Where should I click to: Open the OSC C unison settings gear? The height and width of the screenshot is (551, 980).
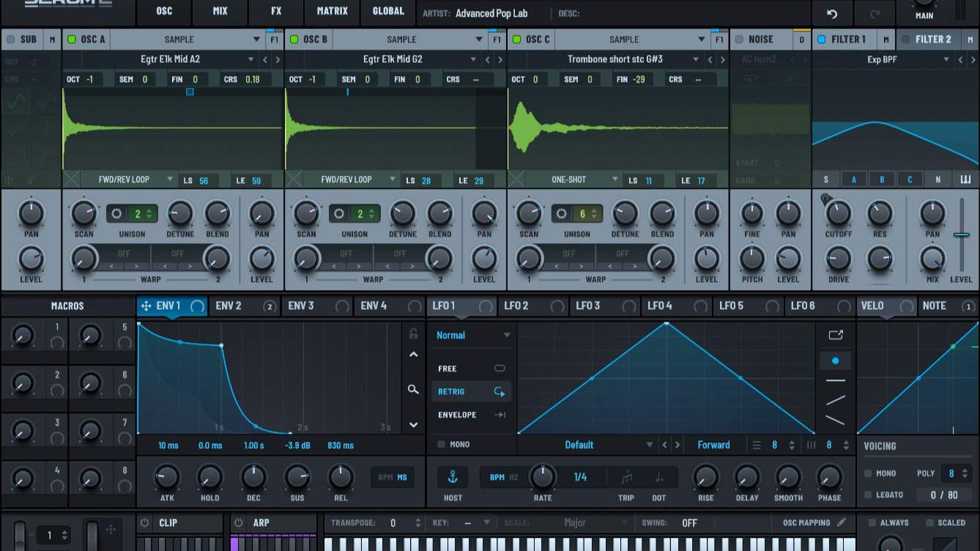(562, 214)
